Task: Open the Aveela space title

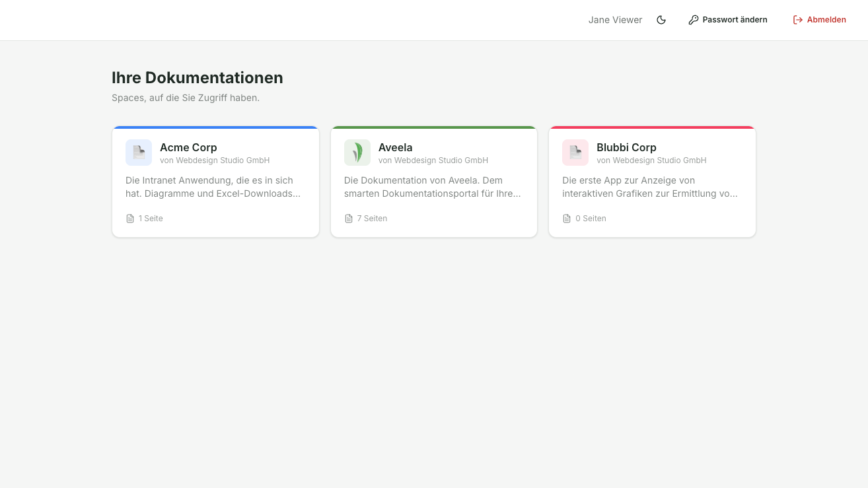Action: tap(395, 147)
